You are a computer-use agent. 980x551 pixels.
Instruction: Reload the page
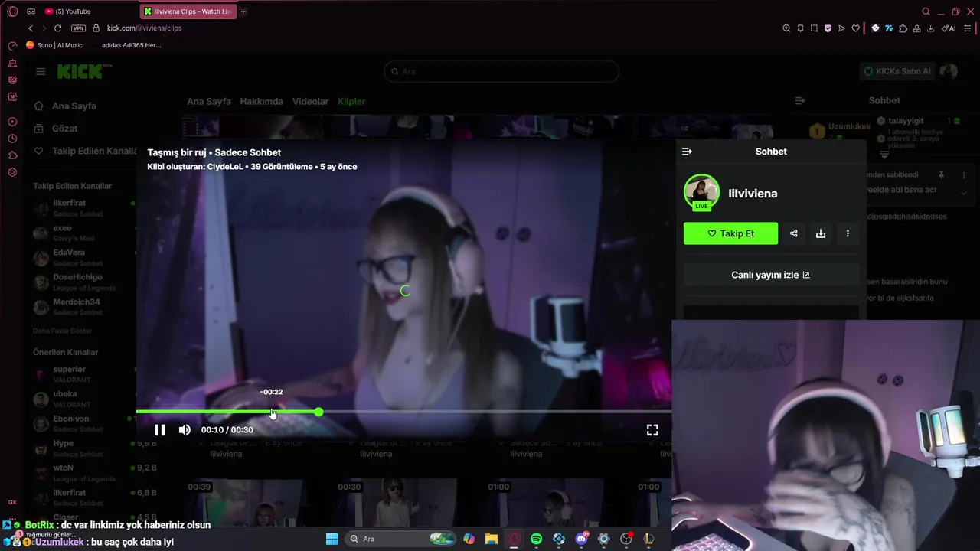click(x=57, y=28)
